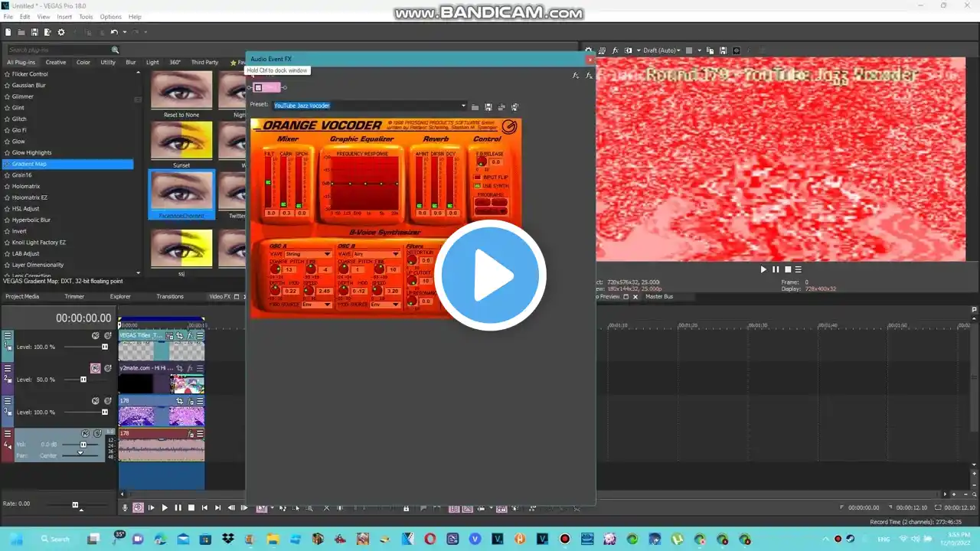Open the Draft (Auto) preview quality dropdown

[662, 51]
